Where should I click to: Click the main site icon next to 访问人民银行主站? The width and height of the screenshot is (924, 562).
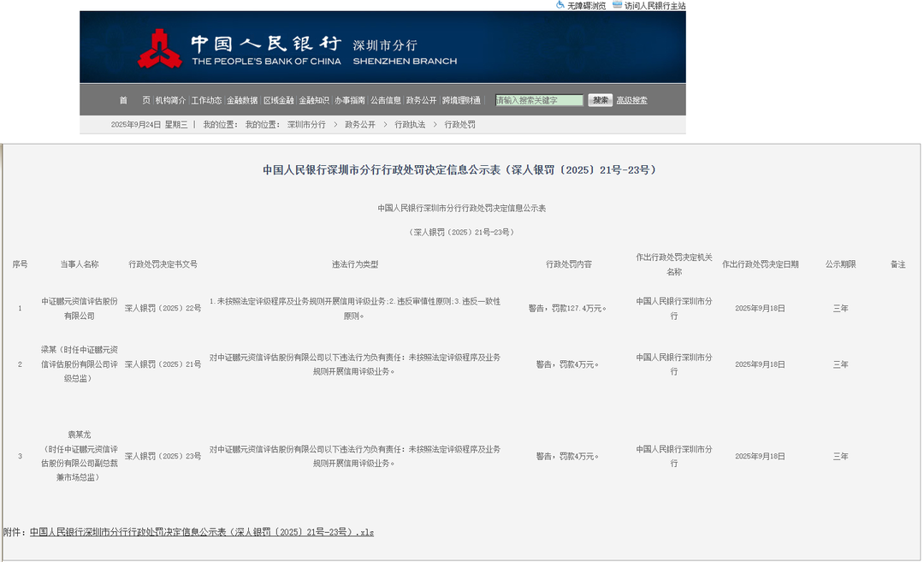[x=617, y=5]
